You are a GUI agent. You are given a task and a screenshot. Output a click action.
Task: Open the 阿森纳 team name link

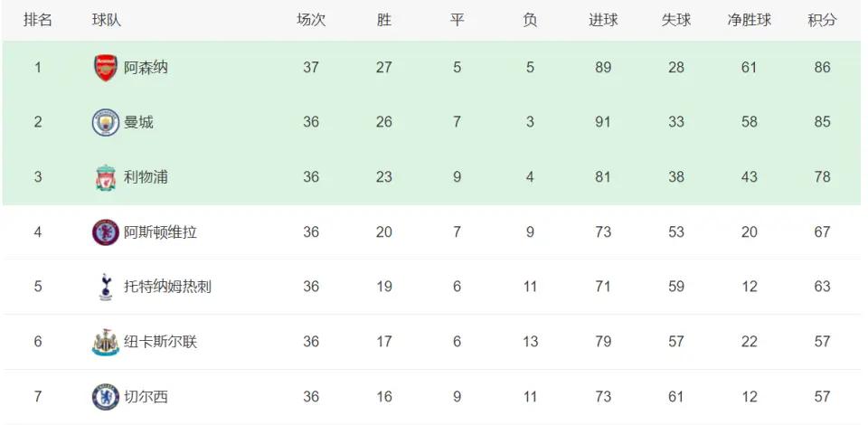click(146, 68)
